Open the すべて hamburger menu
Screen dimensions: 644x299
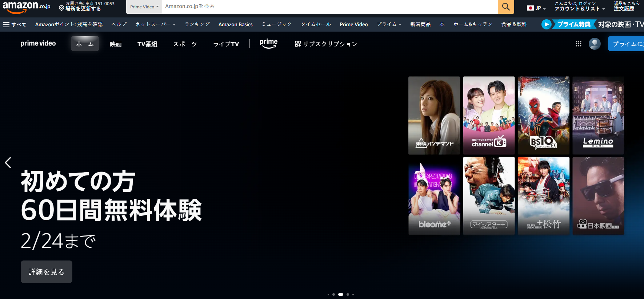(x=15, y=24)
